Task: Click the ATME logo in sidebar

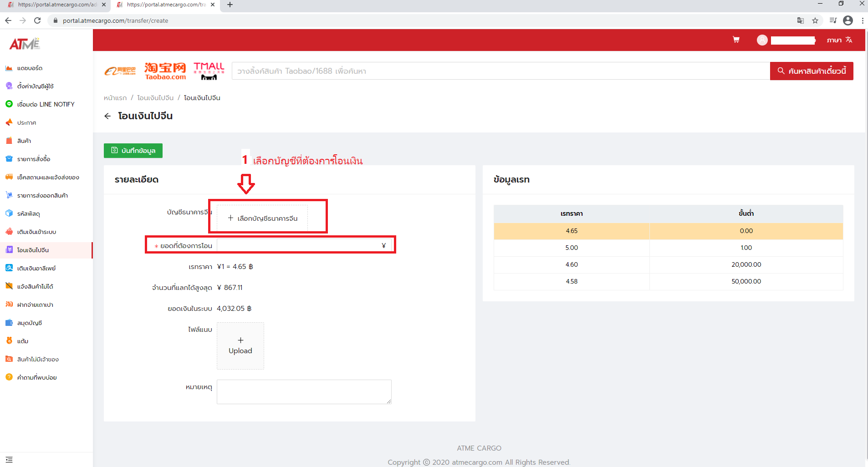Action: click(25, 44)
